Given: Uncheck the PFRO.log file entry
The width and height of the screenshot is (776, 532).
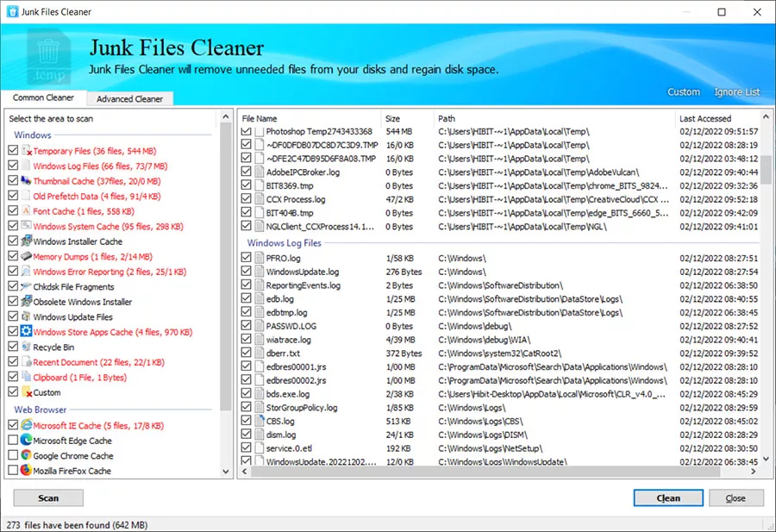Looking at the screenshot, I should coord(247,256).
